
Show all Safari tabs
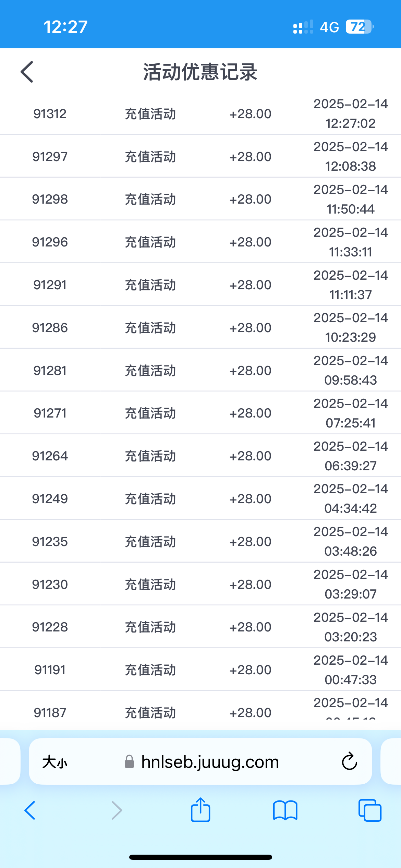(369, 810)
